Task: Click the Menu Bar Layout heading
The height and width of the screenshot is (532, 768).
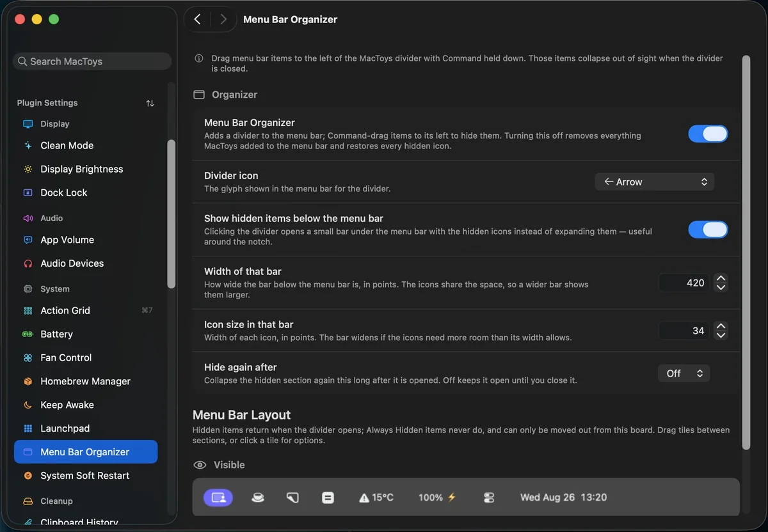Action: (x=241, y=415)
